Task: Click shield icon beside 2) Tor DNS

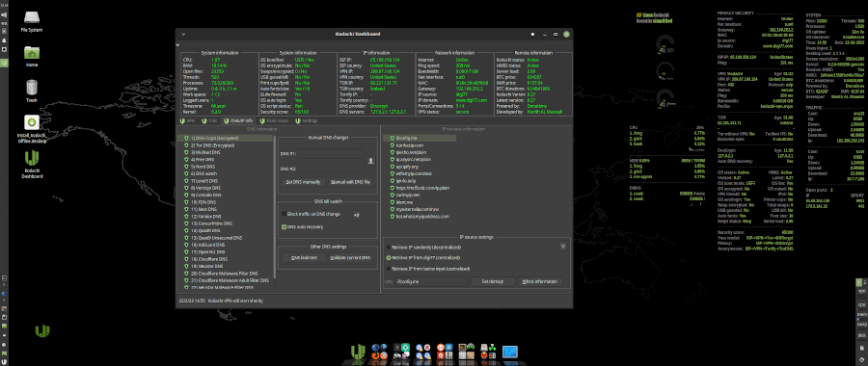Action: click(186, 145)
